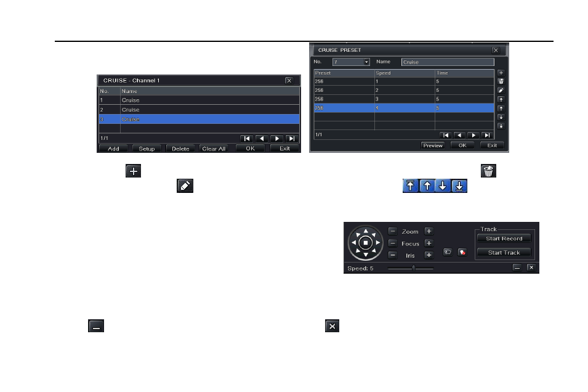The height and width of the screenshot is (392, 588).
Task: Go to previous page in Cruise Channel 1 list
Action: click(x=262, y=139)
